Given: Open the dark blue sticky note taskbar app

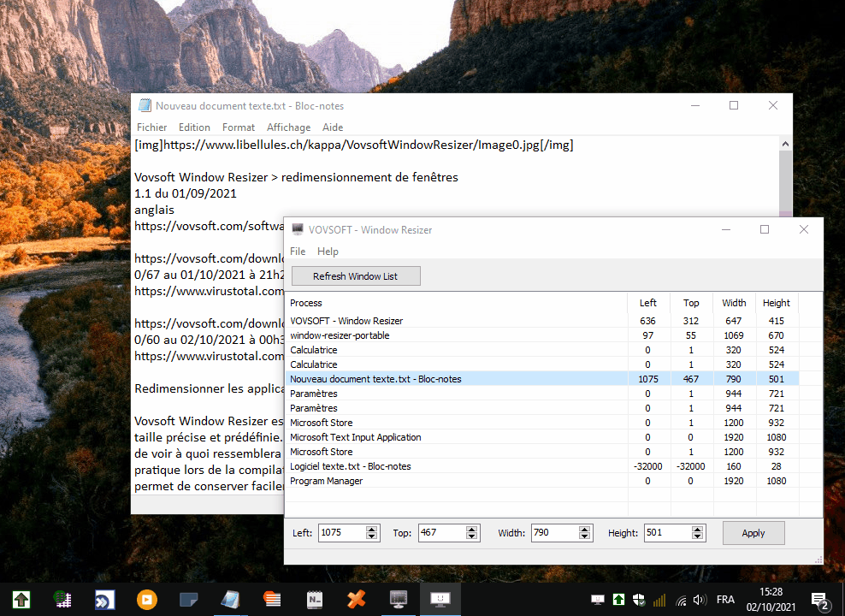Looking at the screenshot, I should tap(189, 599).
